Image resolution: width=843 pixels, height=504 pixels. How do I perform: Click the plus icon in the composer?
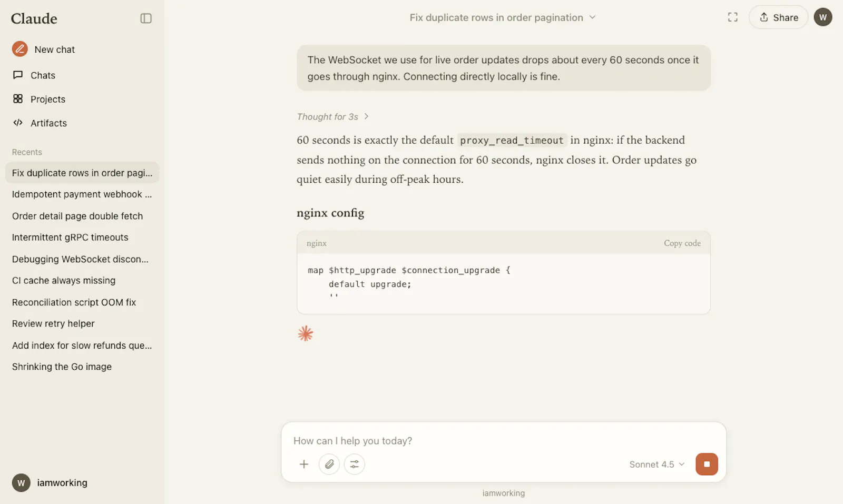(x=304, y=464)
